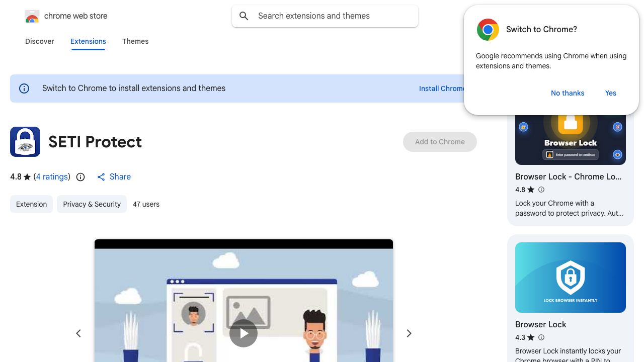
Task: Go to previous screenshot with left arrow
Action: click(78, 333)
